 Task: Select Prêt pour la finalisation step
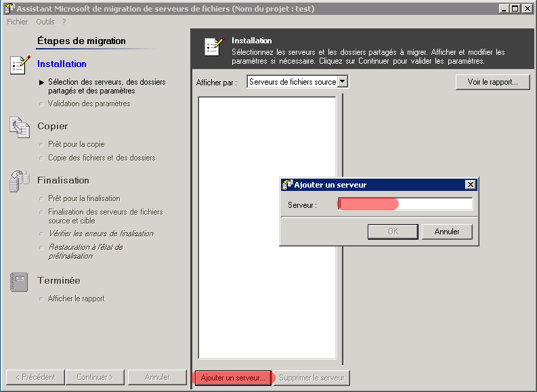(x=84, y=198)
